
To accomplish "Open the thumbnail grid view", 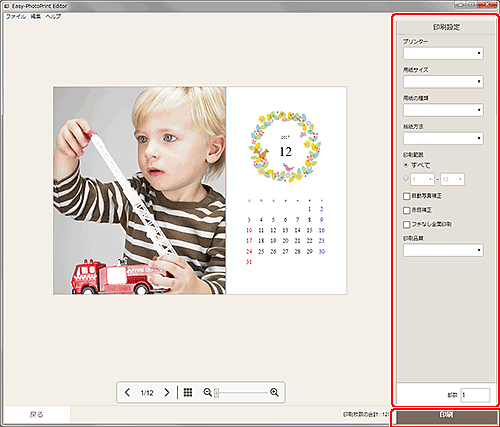I will (x=188, y=392).
